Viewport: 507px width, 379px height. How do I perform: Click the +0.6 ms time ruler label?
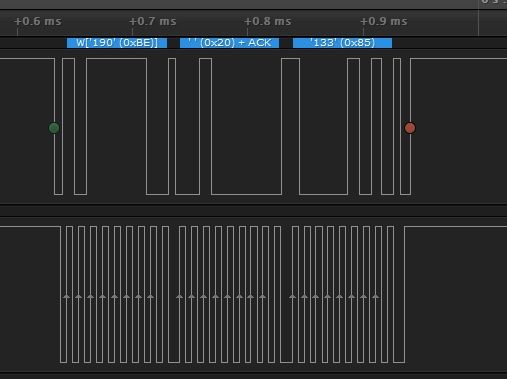38,21
